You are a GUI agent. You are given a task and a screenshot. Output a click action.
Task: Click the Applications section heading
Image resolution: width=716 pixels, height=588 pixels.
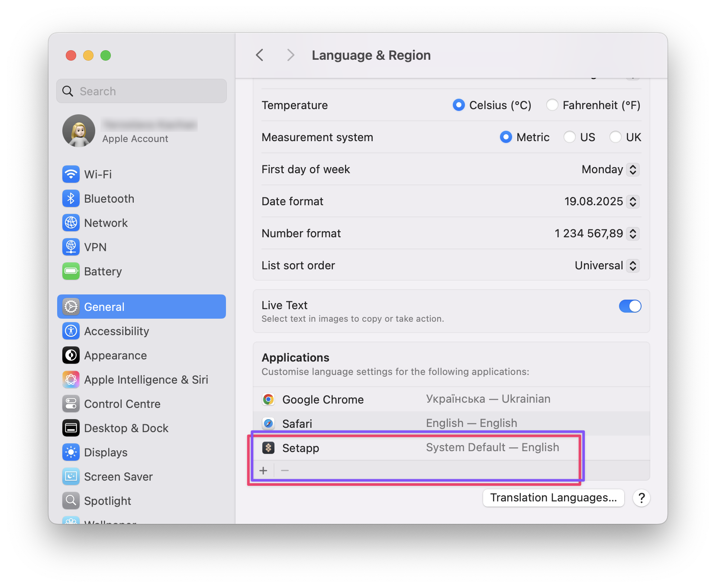pyautogui.click(x=295, y=358)
